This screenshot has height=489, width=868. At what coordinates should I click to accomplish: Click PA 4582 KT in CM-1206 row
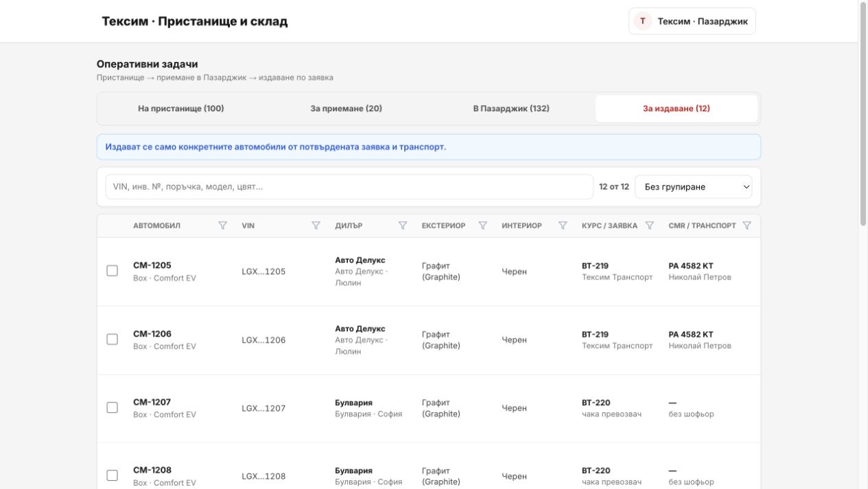click(x=691, y=334)
